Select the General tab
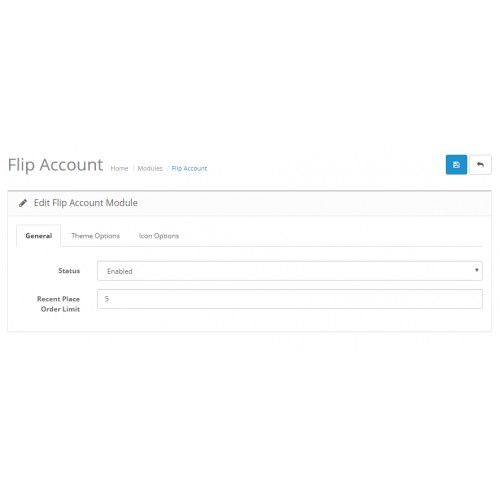500x500 pixels. (x=39, y=236)
